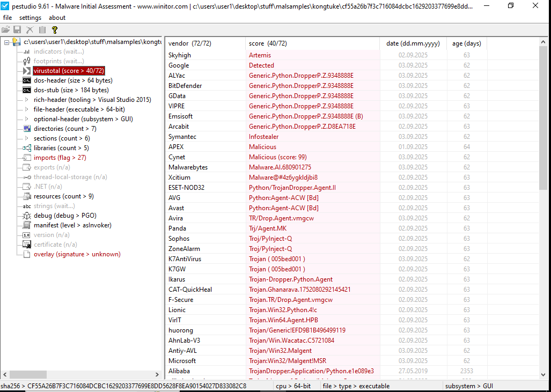Click the version 1.0 icon

coord(27,235)
